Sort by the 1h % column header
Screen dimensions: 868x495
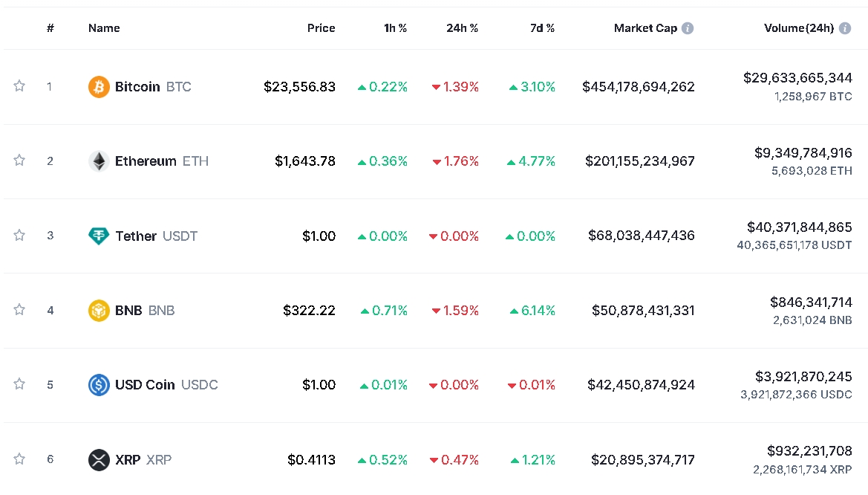[395, 28]
